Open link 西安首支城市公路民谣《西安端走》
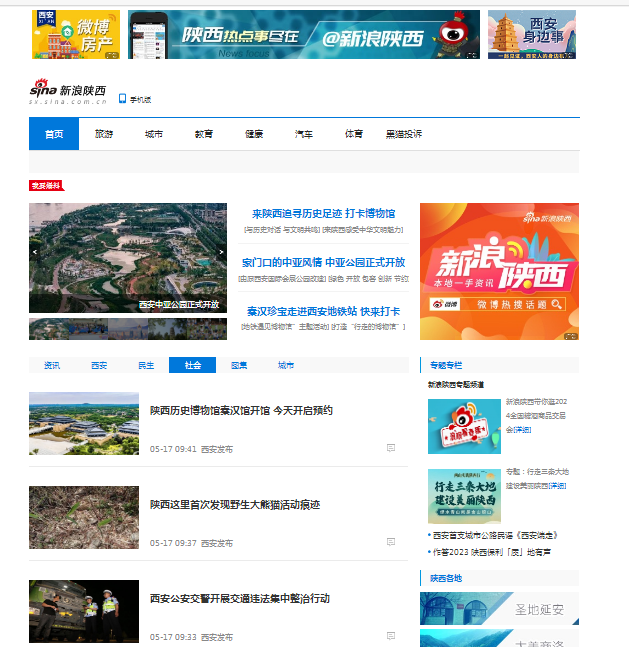This screenshot has width=629, height=647. point(495,536)
